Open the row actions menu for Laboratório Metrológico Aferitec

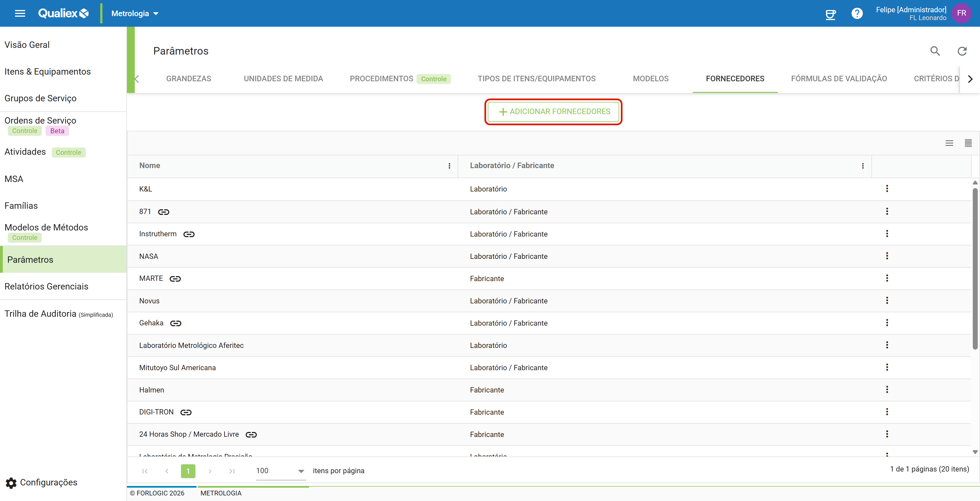[887, 345]
